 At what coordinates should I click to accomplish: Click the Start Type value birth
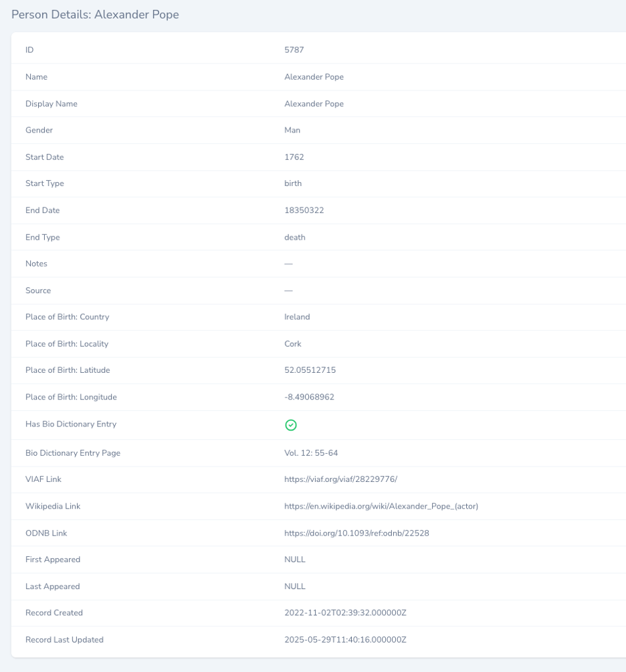[293, 183]
